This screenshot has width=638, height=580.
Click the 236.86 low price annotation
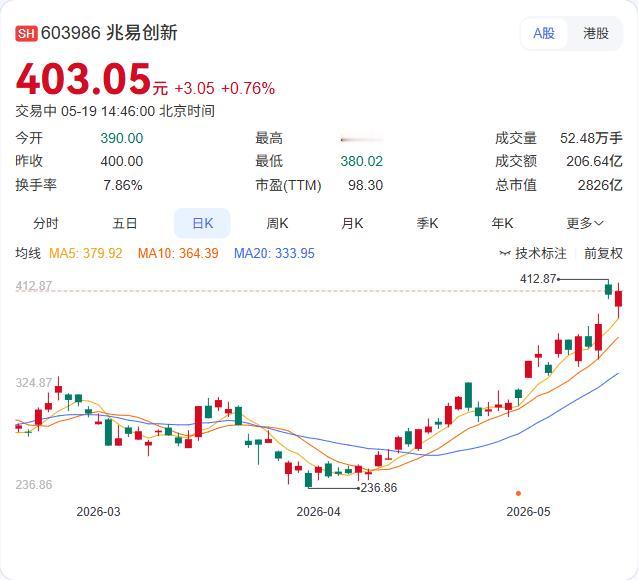point(379,488)
